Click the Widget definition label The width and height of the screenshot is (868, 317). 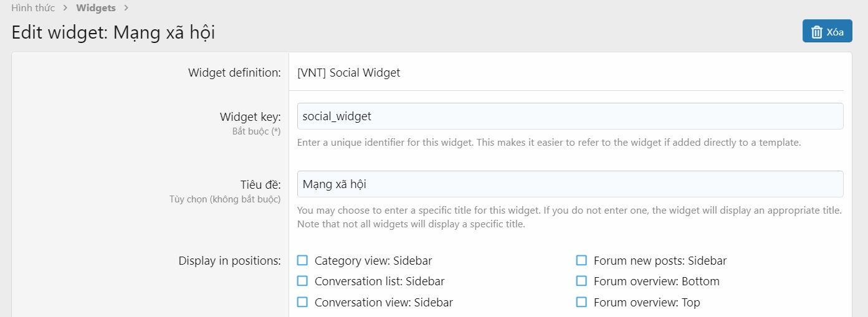[x=234, y=73]
